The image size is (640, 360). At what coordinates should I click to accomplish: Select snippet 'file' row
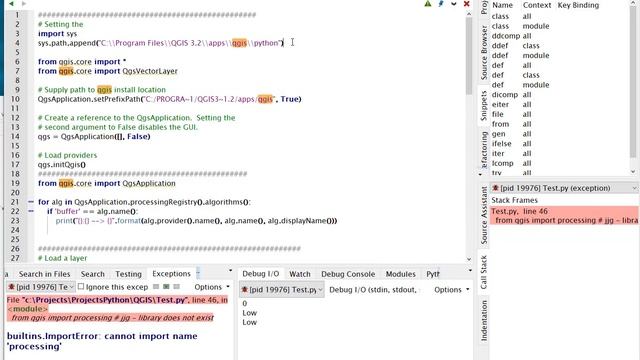(560, 114)
